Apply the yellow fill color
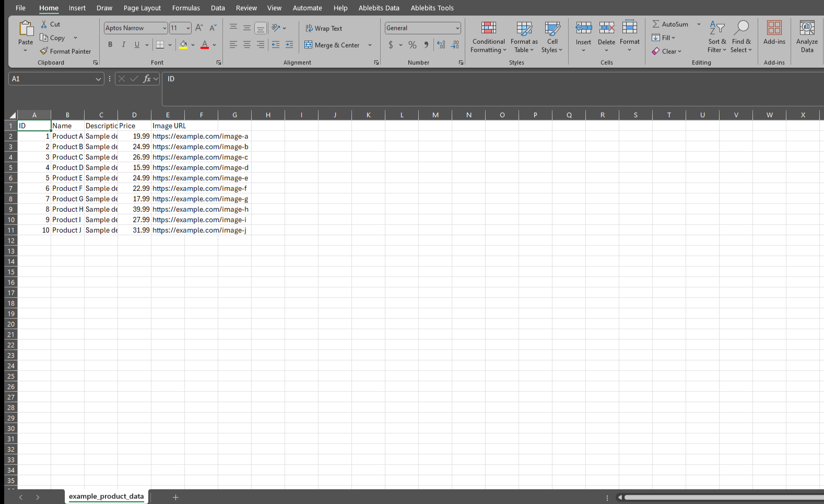The width and height of the screenshot is (824, 504). click(183, 45)
